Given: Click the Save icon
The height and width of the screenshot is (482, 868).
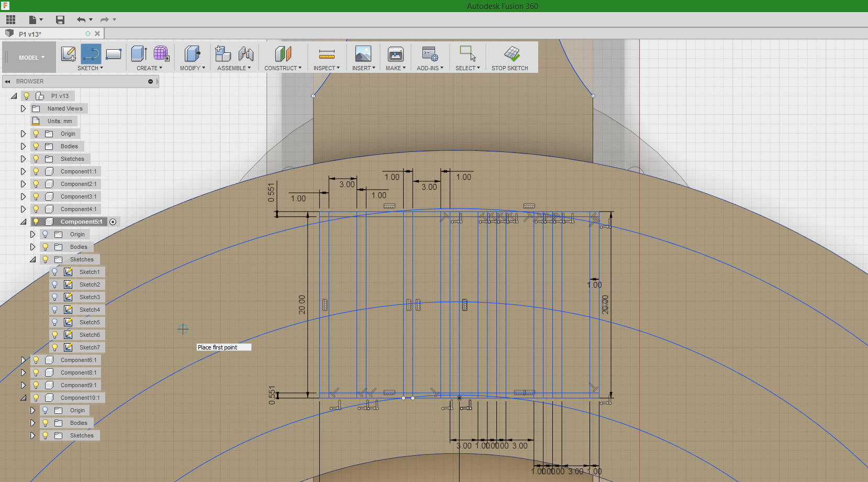Looking at the screenshot, I should coord(60,20).
